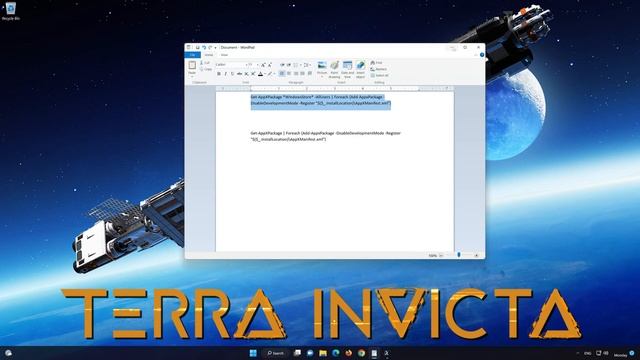Screen dimensions: 640x360
Task: Center align the text
Action: pos(289,74)
